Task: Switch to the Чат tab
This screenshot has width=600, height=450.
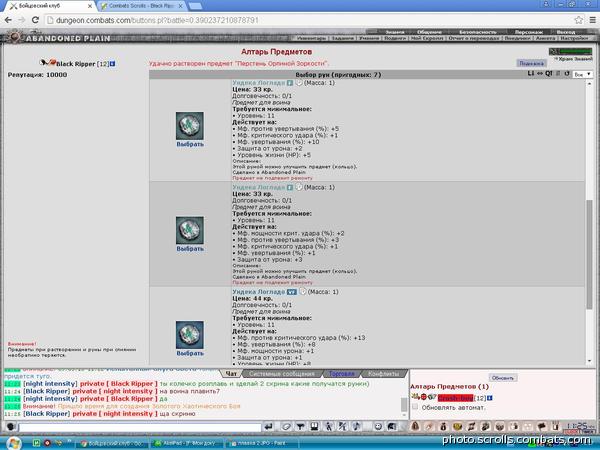Action: pyautogui.click(x=231, y=373)
